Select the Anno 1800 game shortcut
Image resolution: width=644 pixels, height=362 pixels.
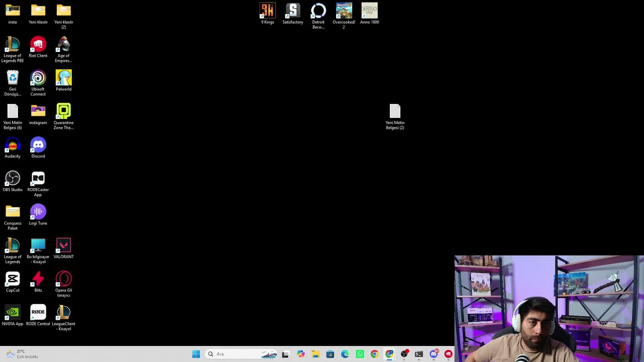tap(369, 14)
